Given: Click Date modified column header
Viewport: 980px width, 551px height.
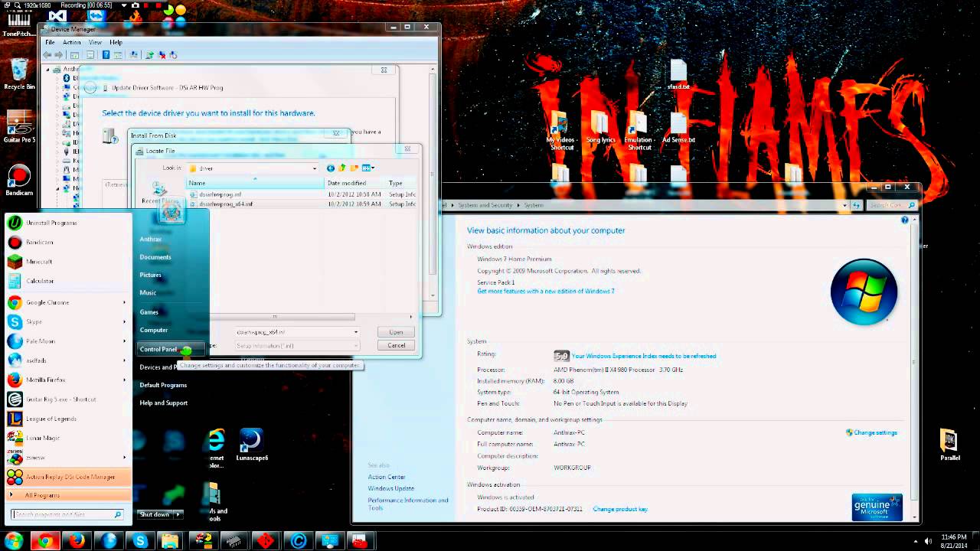Looking at the screenshot, I should (x=356, y=183).
